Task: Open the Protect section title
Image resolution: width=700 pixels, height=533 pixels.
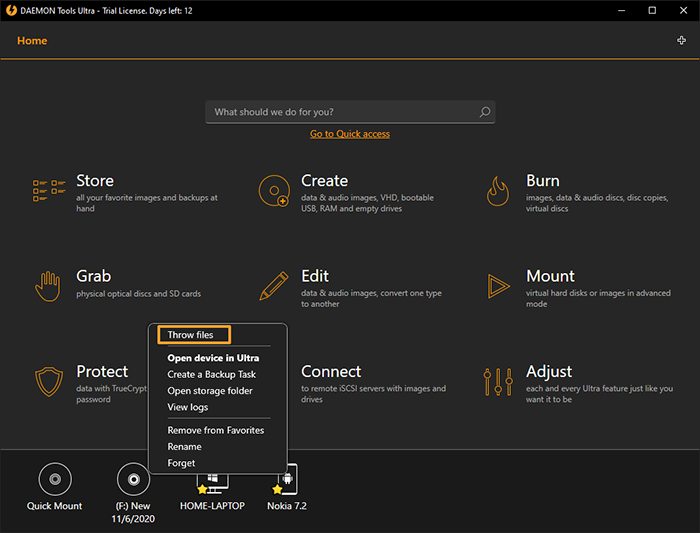Action: click(102, 372)
